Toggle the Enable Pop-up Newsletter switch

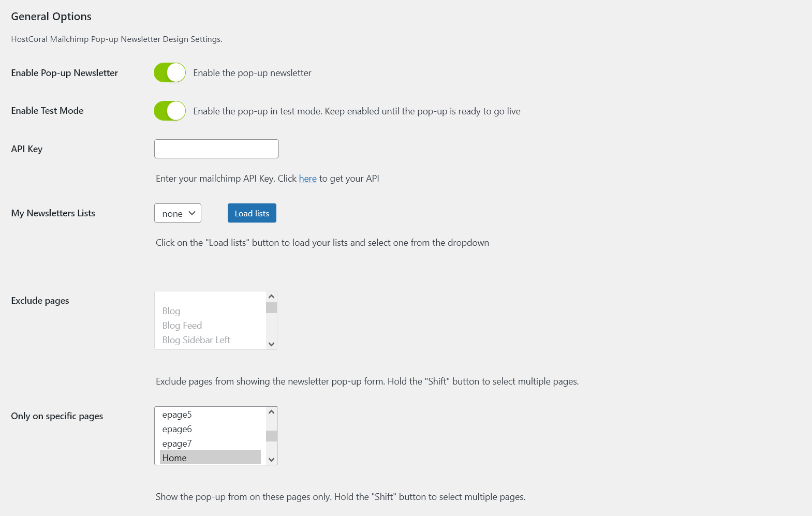(170, 73)
